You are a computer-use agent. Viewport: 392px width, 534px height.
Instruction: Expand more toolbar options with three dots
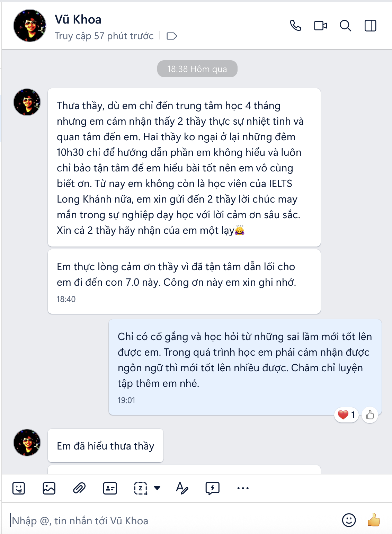pyautogui.click(x=243, y=488)
